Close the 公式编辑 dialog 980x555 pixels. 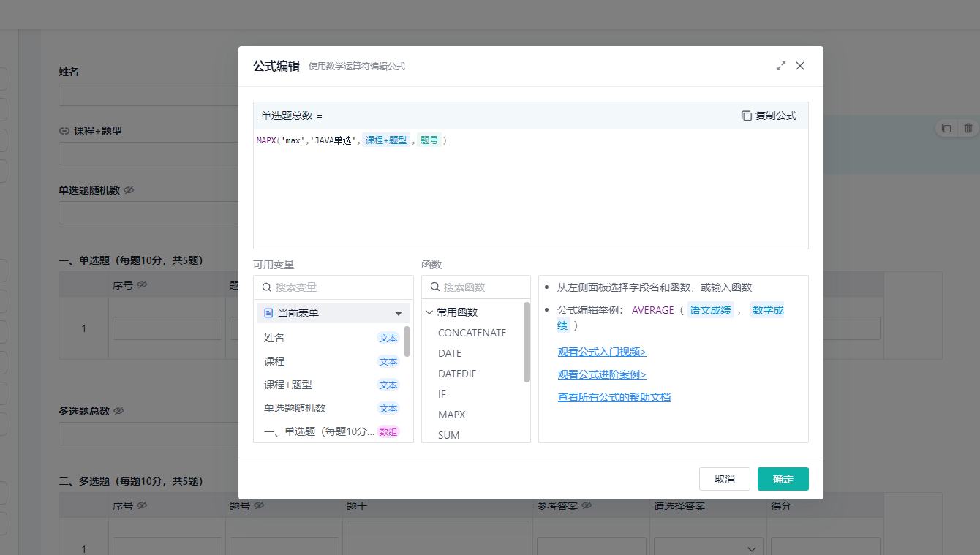click(x=800, y=66)
